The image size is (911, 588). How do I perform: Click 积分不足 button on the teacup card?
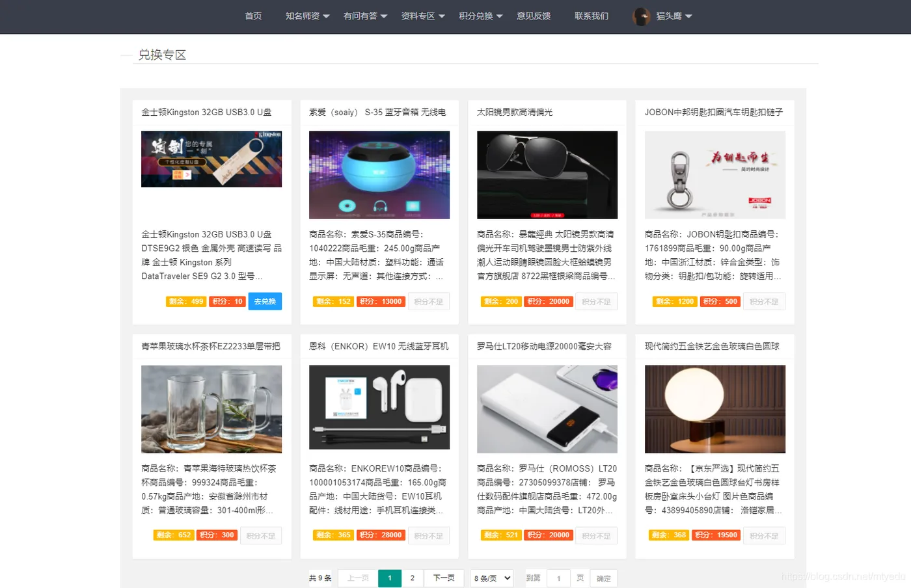(261, 536)
